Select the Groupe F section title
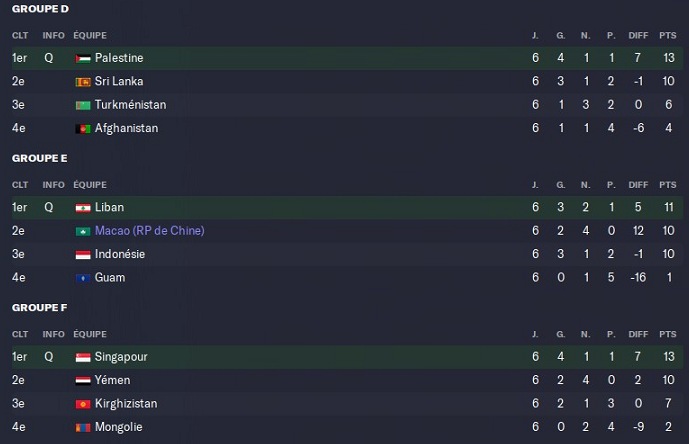The width and height of the screenshot is (689, 444). [39, 307]
